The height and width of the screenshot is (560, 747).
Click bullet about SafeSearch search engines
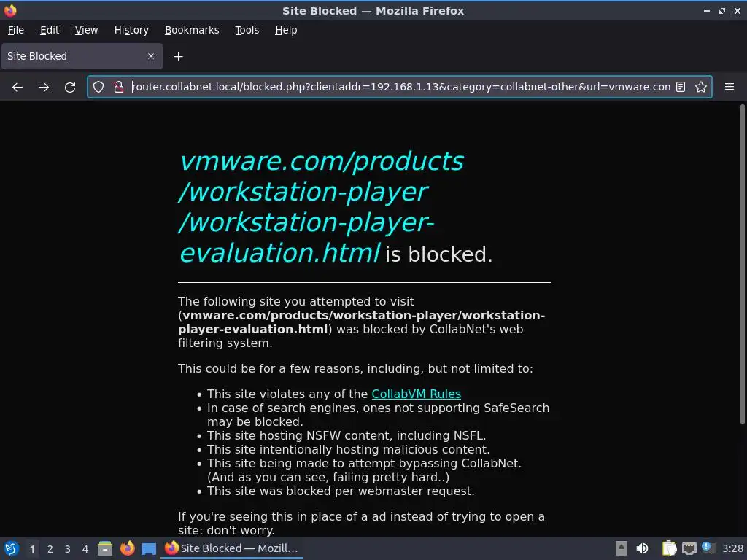click(x=379, y=415)
